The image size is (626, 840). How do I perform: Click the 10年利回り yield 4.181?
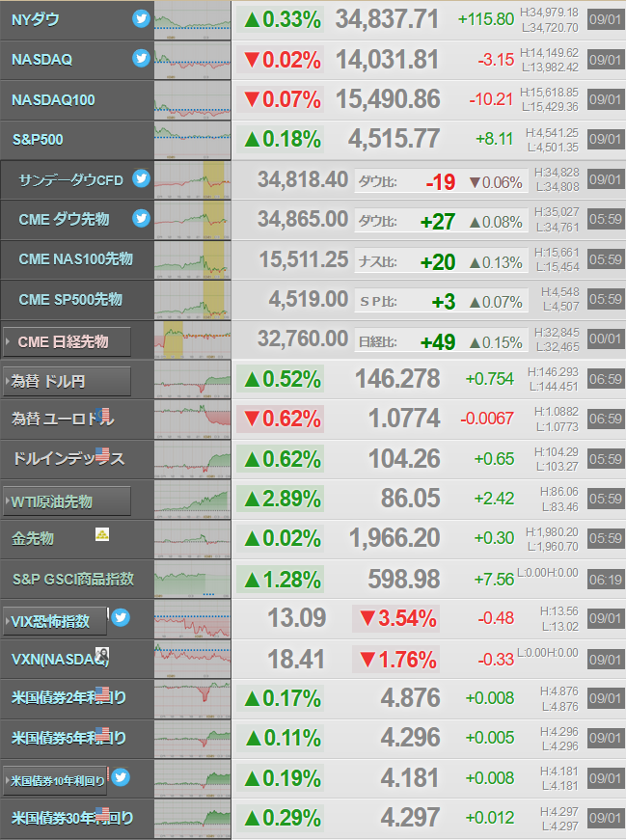tap(411, 778)
